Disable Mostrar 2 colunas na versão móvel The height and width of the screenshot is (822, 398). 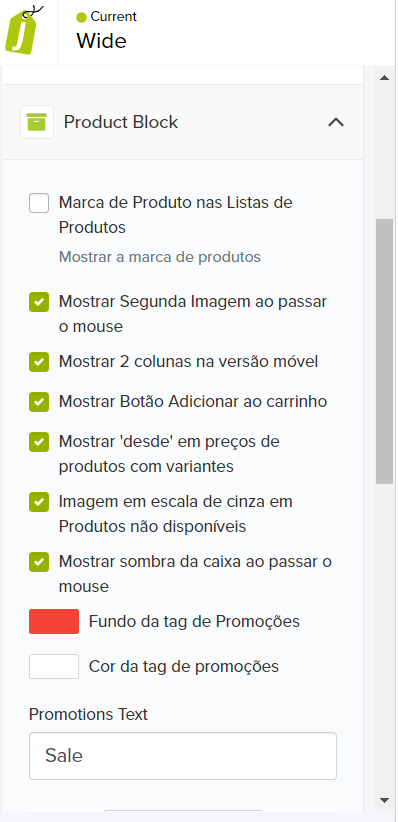[39, 362]
